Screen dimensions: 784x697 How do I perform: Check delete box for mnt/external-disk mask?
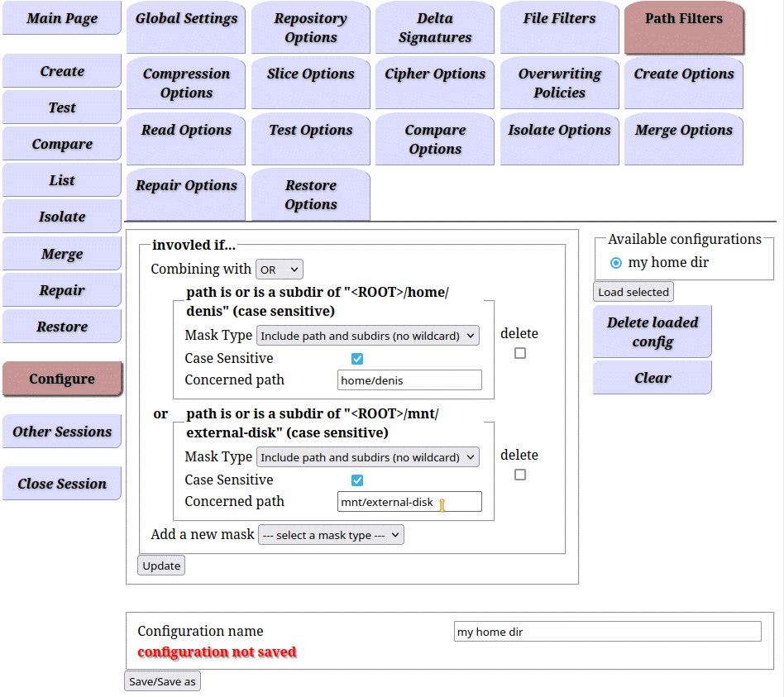(x=520, y=475)
